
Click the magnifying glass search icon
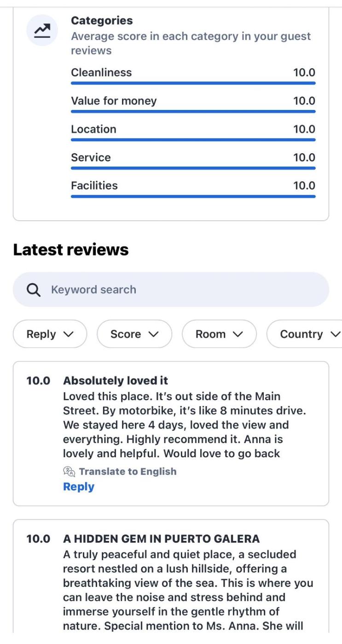pos(34,290)
